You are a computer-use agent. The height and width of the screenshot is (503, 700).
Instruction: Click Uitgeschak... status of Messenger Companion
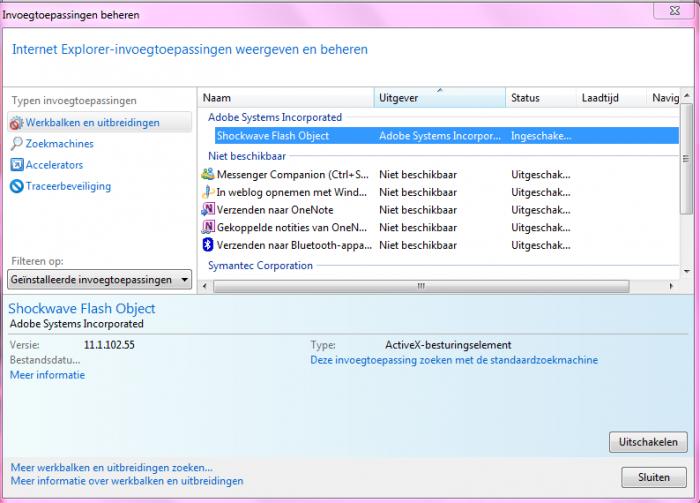tap(541, 175)
